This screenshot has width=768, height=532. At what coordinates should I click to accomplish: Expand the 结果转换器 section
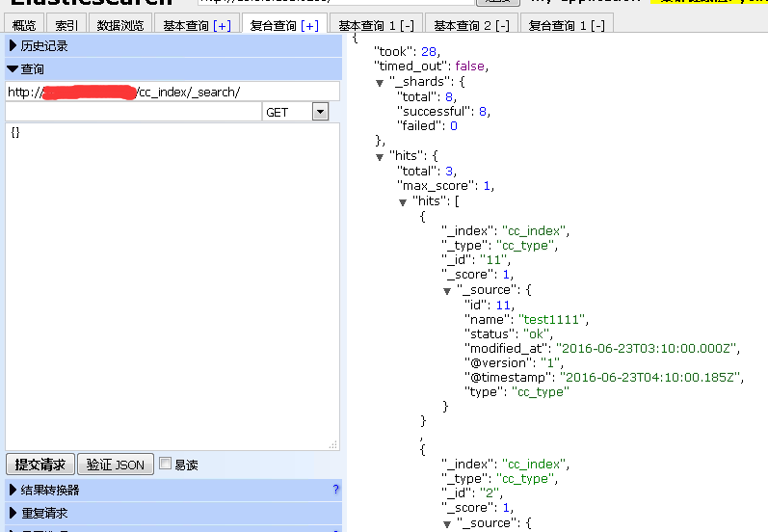[173, 490]
